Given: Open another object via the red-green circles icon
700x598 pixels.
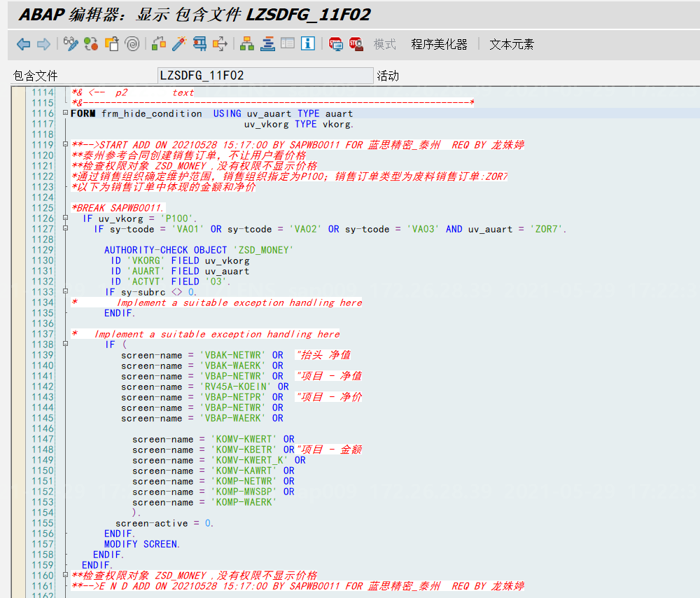Looking at the screenshot, I should pyautogui.click(x=90, y=43).
